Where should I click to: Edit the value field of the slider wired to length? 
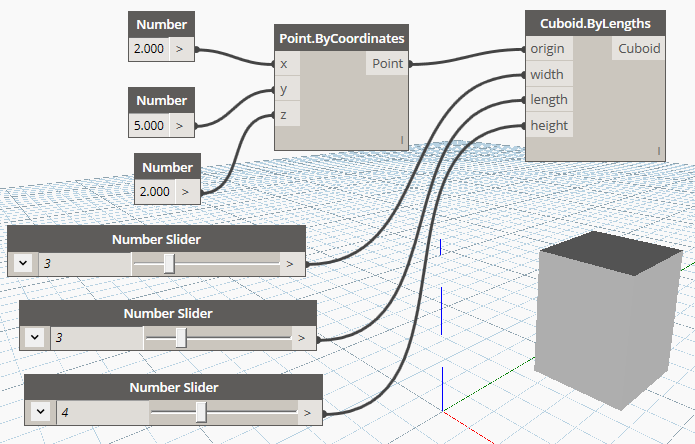pyautogui.click(x=97, y=338)
